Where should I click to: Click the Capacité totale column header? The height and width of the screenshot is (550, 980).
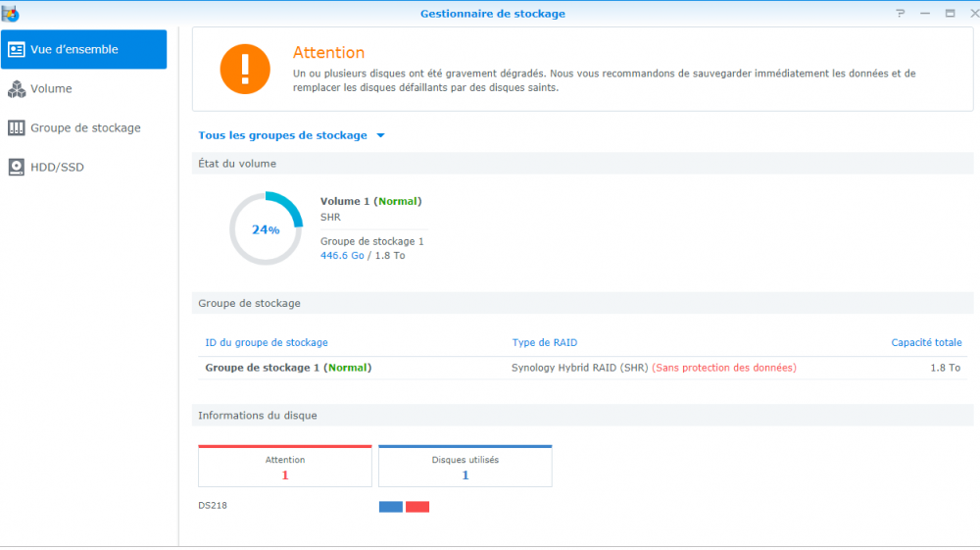click(926, 342)
